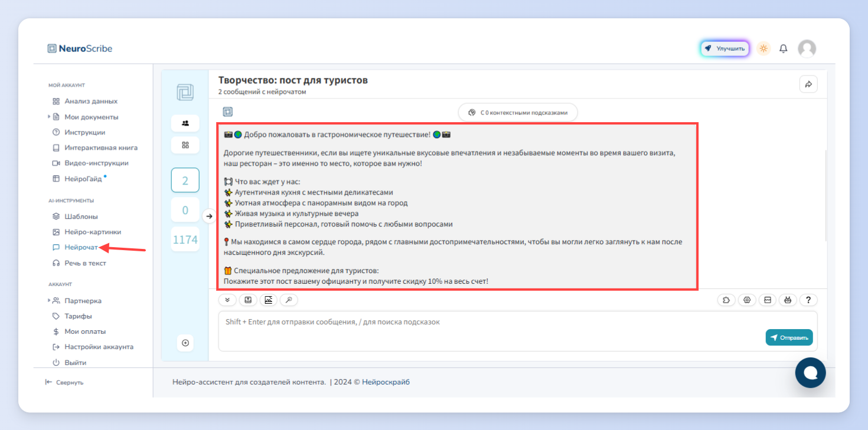This screenshot has width=868, height=430.
Task: Click the Нейроскрайб footer link
Action: [x=386, y=382]
